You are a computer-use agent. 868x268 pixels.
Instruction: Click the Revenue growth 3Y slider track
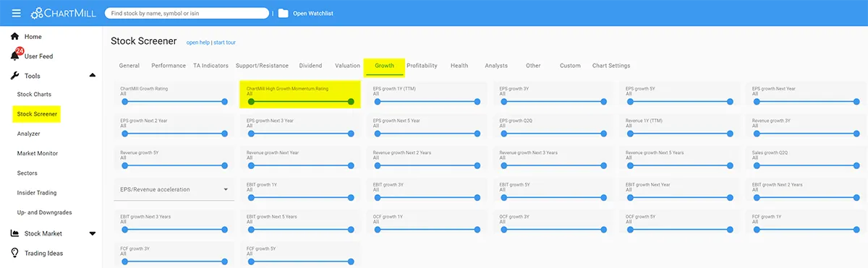pyautogui.click(x=806, y=134)
